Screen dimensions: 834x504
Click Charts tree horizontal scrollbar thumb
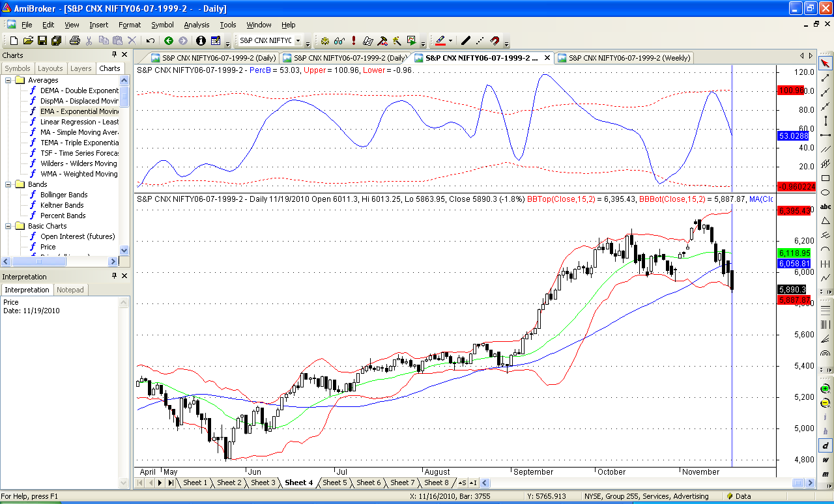click(38, 261)
